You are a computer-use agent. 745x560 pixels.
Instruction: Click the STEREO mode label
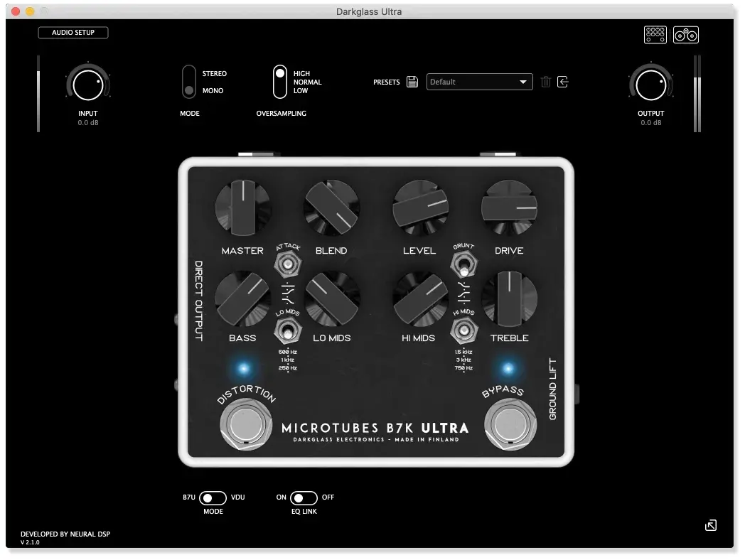214,74
